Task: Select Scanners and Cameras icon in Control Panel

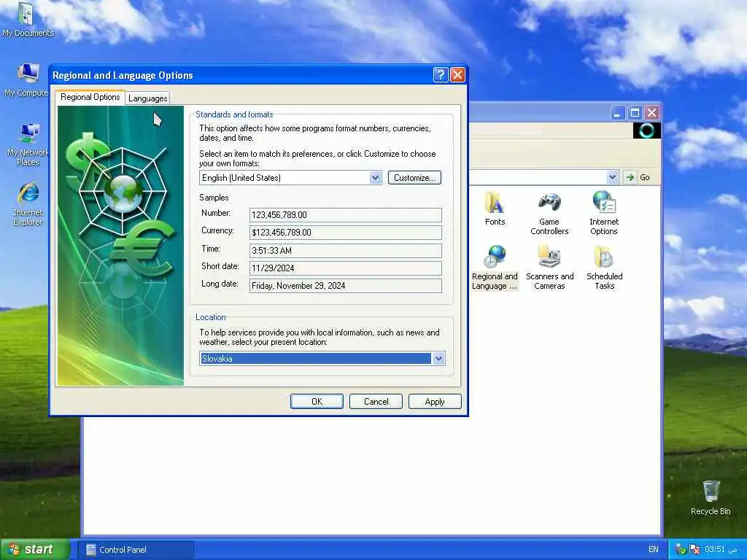Action: (549, 268)
